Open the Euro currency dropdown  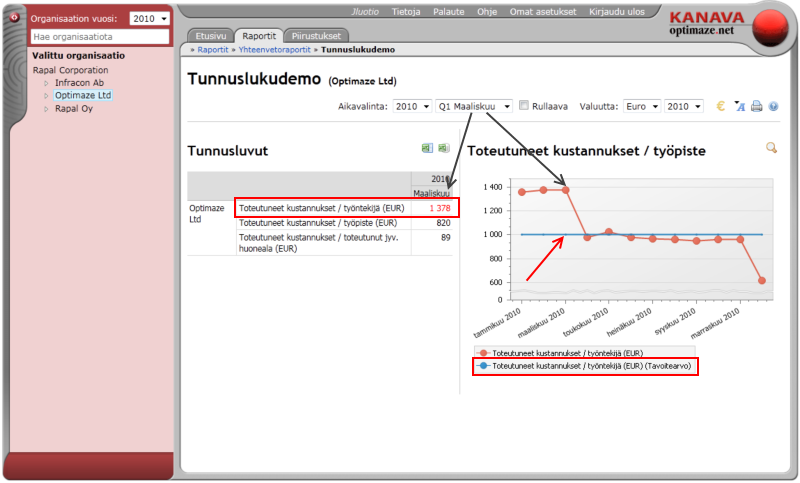640,105
